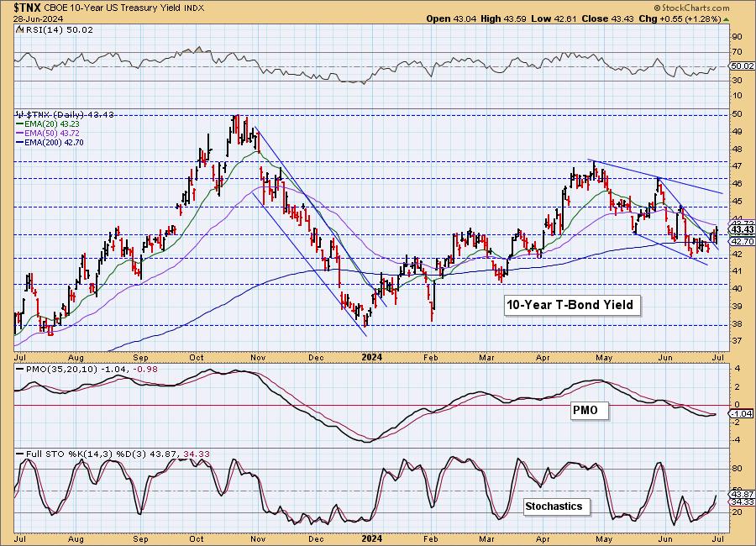
Task: Click the small indicator icon before RSI(14)
Action: click(19, 29)
